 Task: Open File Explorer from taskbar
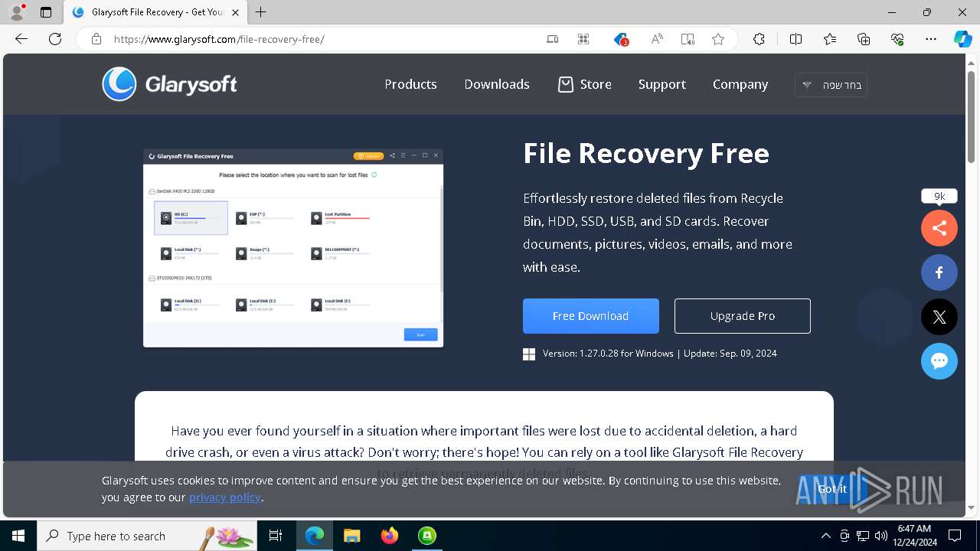(352, 536)
